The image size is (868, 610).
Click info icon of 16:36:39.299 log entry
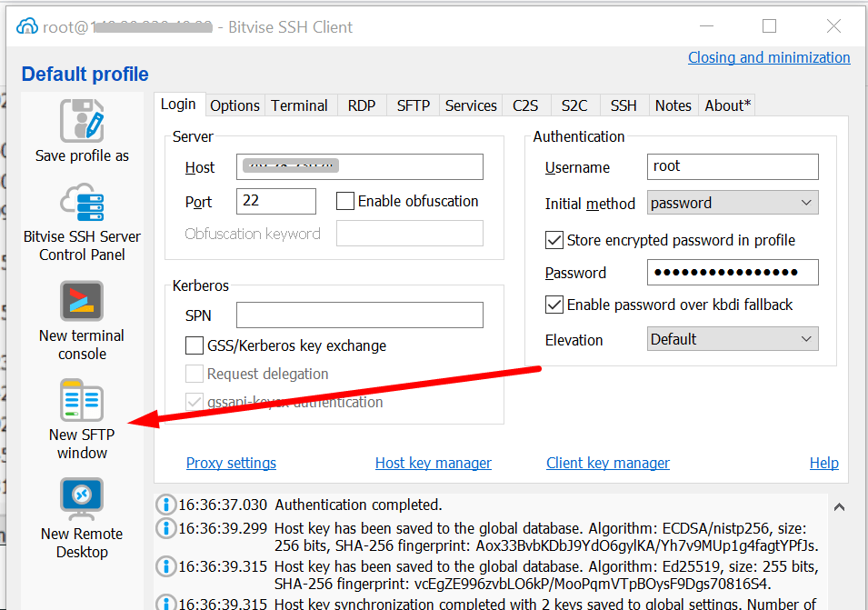click(x=165, y=528)
